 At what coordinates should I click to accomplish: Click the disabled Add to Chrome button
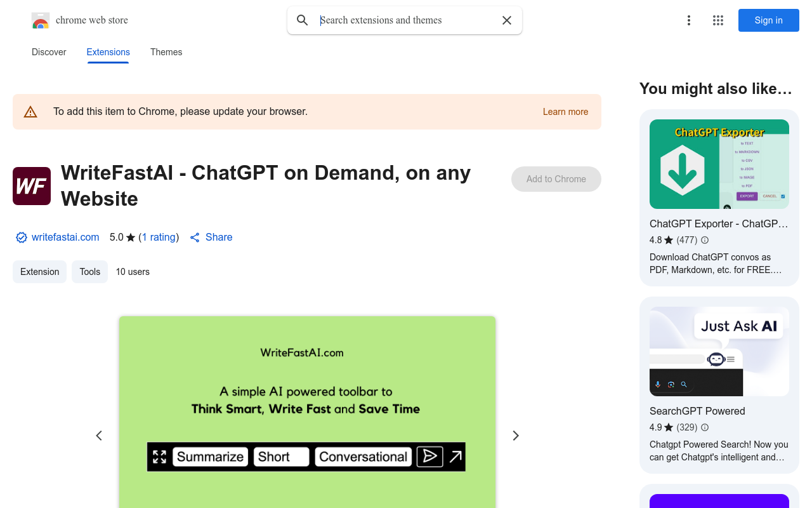click(x=556, y=179)
